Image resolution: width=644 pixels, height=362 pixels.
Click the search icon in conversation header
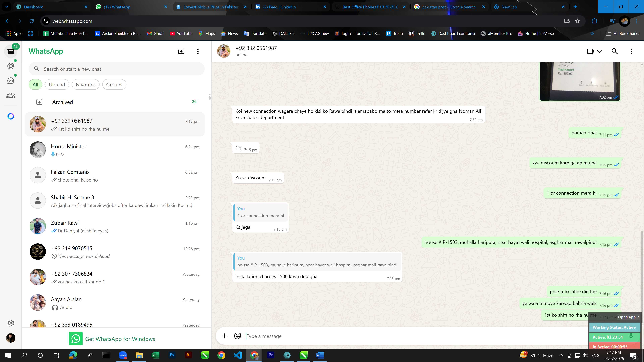tap(615, 51)
